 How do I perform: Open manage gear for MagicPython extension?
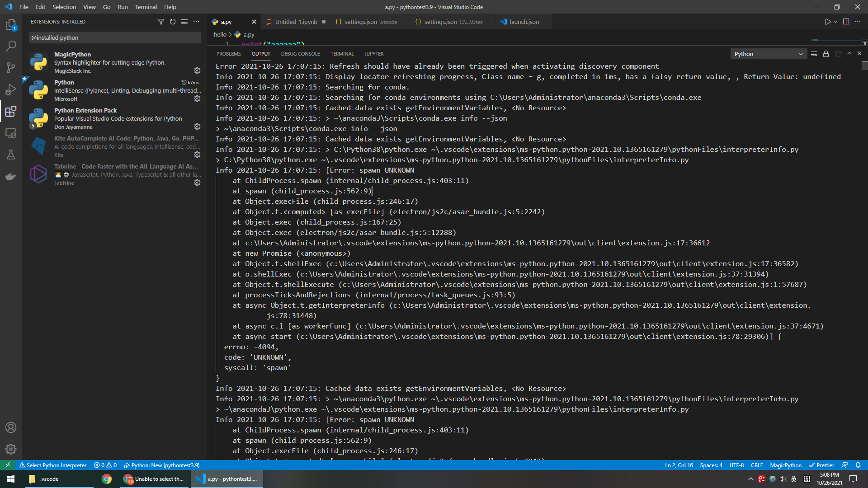[x=197, y=70]
